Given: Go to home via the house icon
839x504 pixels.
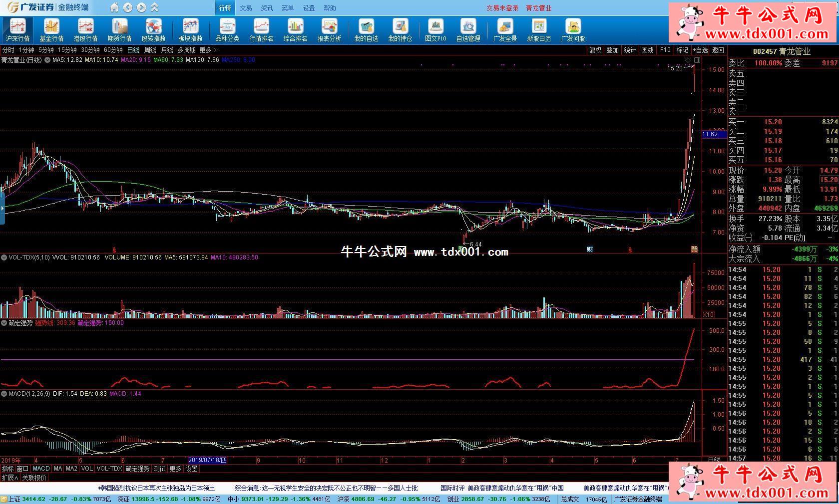Looking at the screenshot, I should (115, 7).
